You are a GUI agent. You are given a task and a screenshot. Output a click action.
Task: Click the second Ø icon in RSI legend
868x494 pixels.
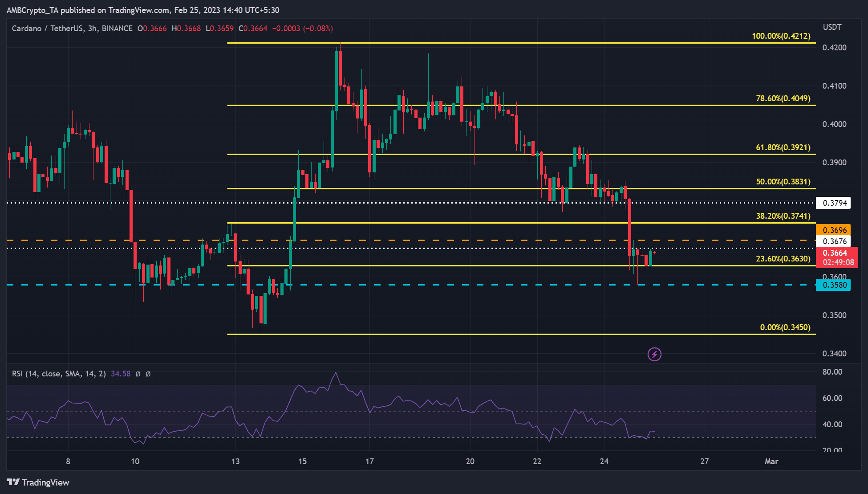pos(149,374)
